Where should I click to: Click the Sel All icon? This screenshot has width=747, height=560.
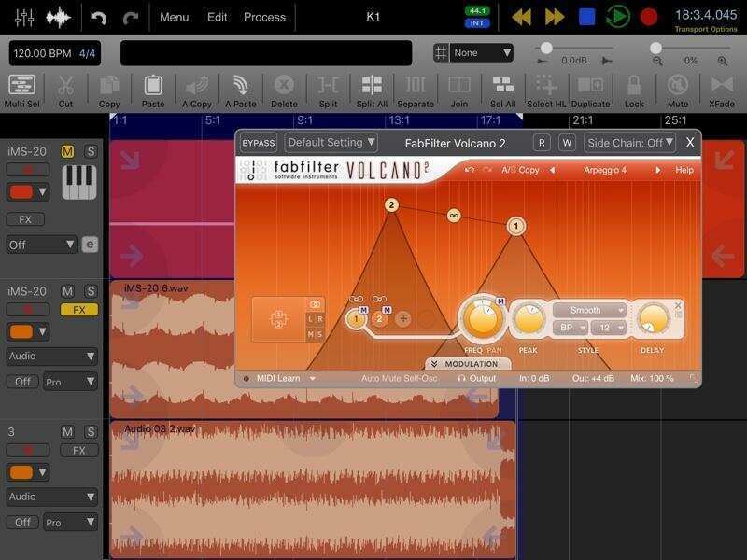pos(503,91)
